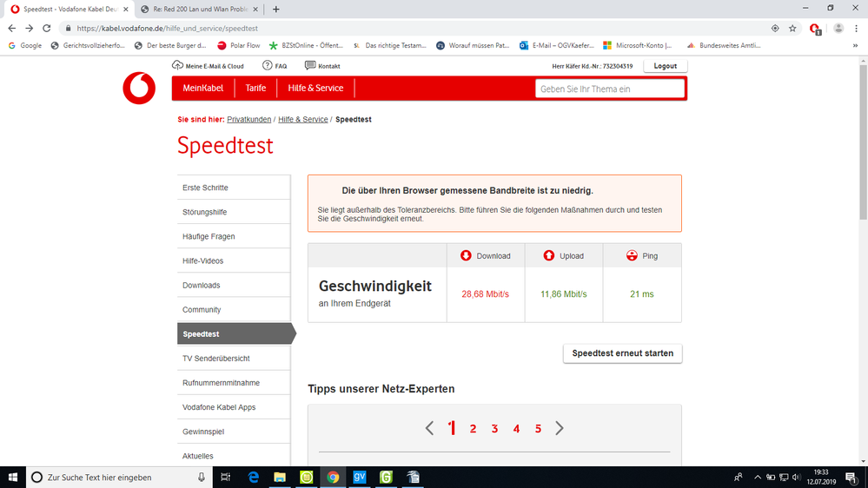Open the location permission icon in address bar

[x=775, y=28]
